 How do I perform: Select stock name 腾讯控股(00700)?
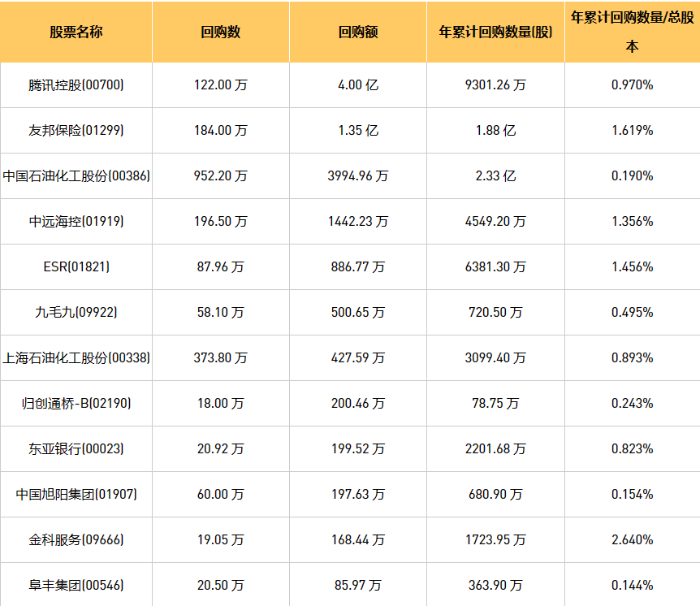pos(76,84)
